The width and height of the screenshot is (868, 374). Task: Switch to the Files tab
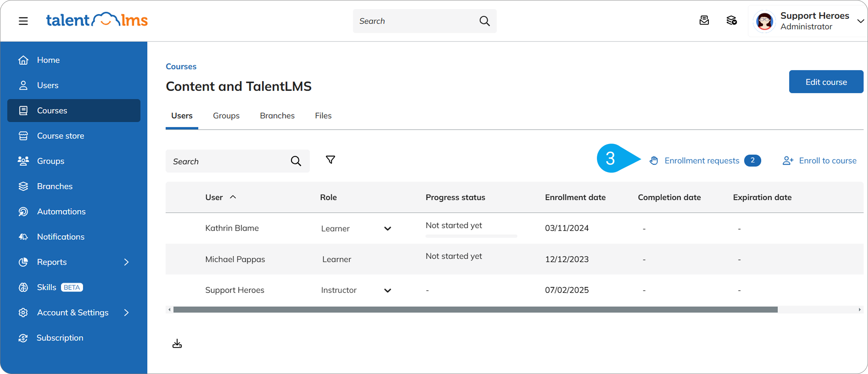tap(323, 116)
